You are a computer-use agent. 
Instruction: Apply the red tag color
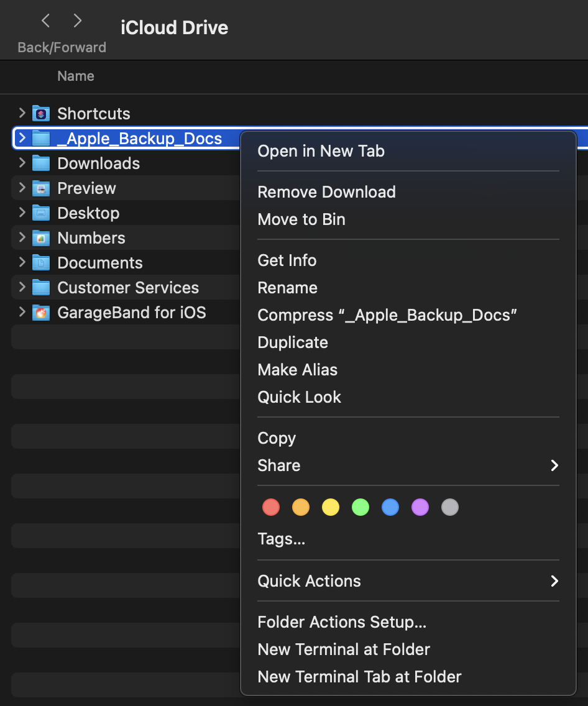271,507
